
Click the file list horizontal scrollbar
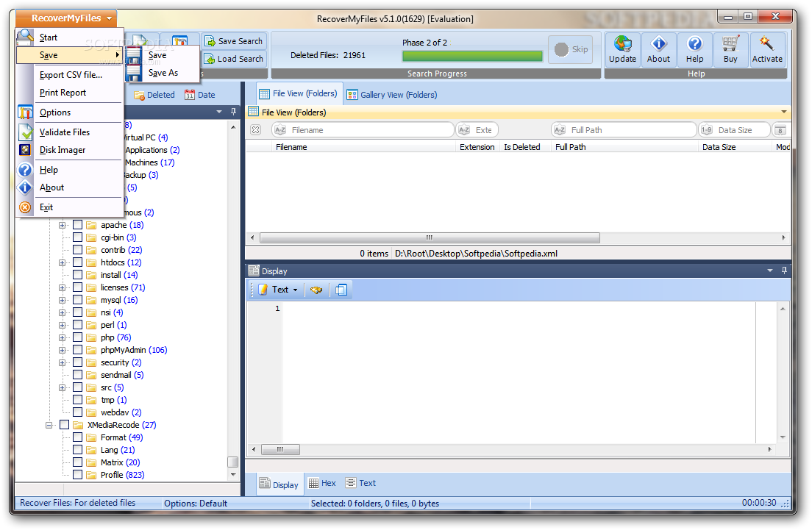point(430,237)
